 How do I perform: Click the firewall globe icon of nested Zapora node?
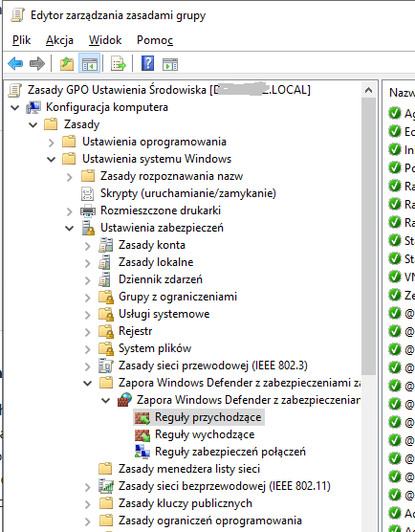(124, 400)
